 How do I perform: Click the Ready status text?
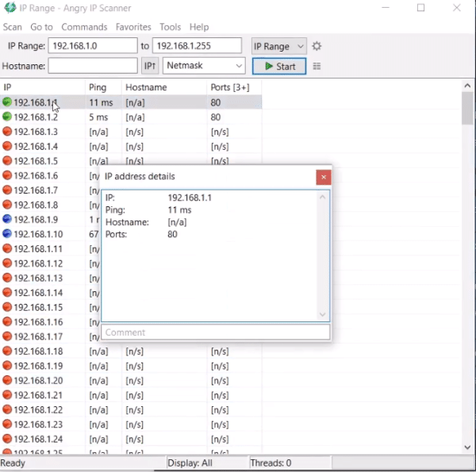(x=13, y=463)
